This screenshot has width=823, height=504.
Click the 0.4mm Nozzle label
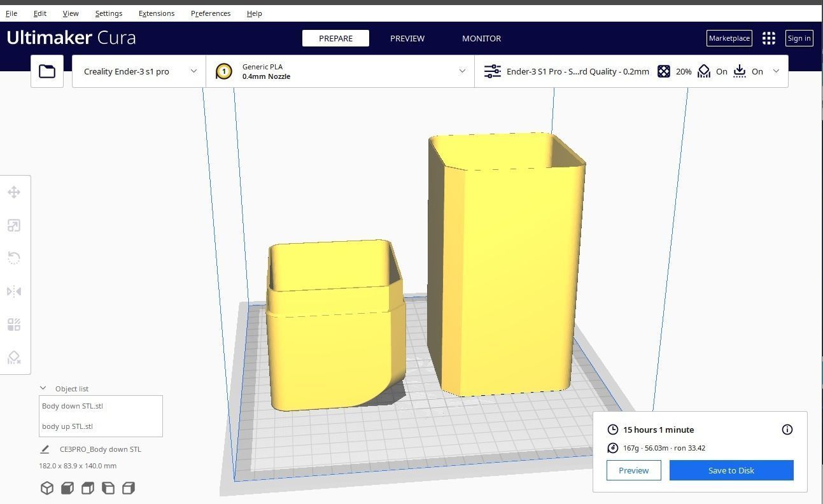(x=266, y=76)
